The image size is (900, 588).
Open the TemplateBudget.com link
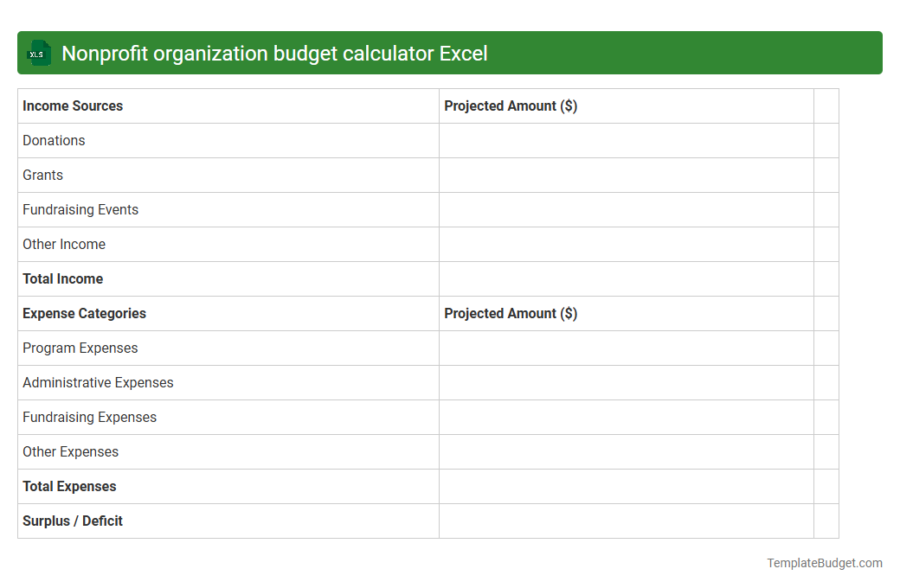pos(824,563)
